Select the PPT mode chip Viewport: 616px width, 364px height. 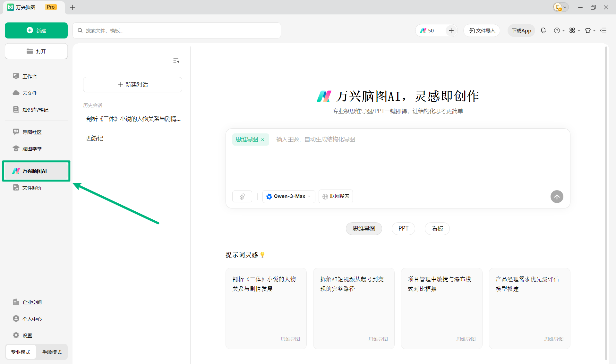coord(403,229)
